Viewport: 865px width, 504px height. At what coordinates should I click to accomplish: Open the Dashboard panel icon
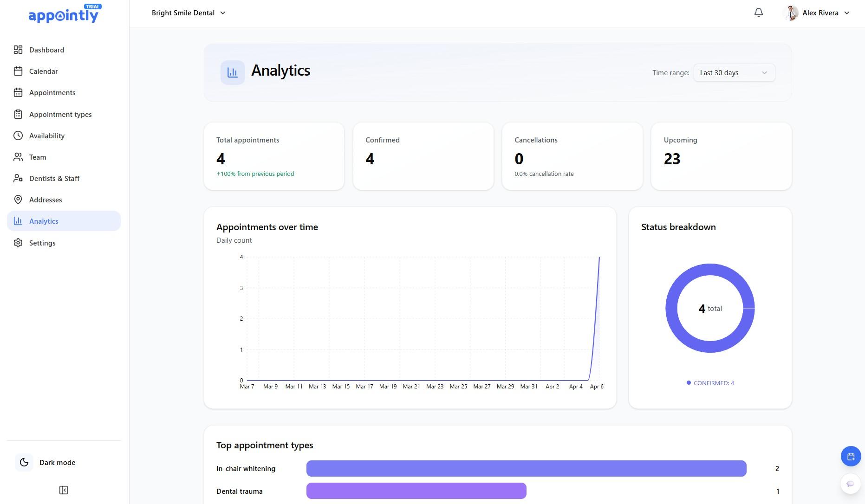tap(18, 50)
